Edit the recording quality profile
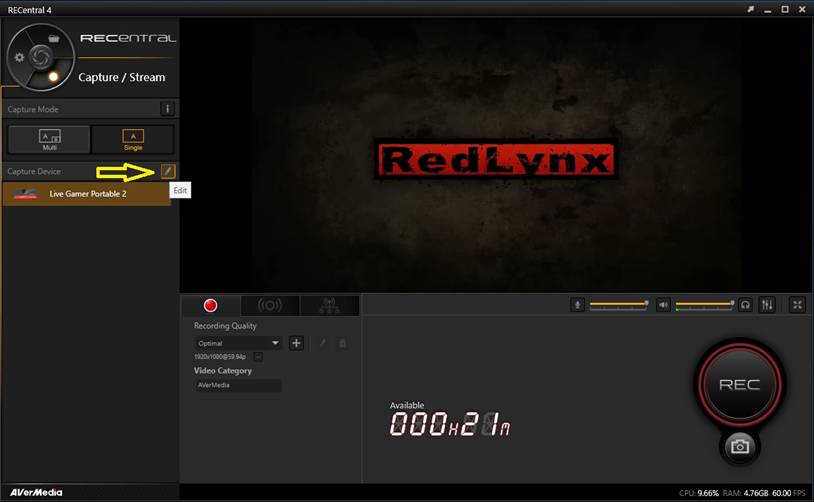The width and height of the screenshot is (814, 502). click(x=322, y=343)
